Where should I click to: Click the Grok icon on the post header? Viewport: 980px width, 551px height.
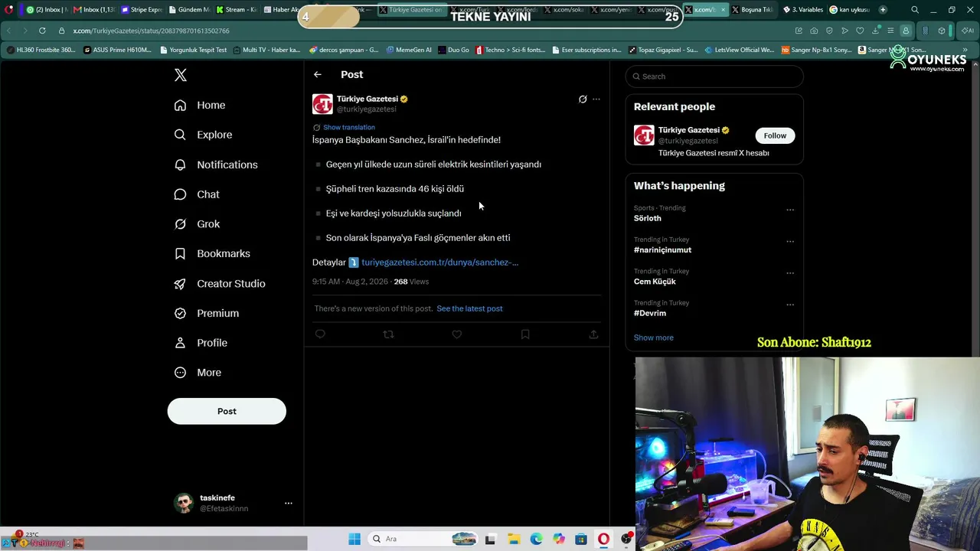pos(583,99)
